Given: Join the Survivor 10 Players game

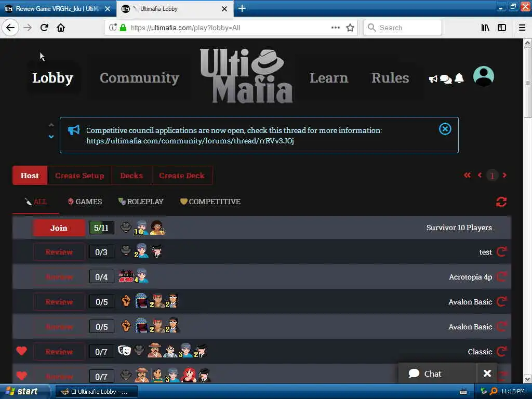Looking at the screenshot, I should tap(59, 228).
